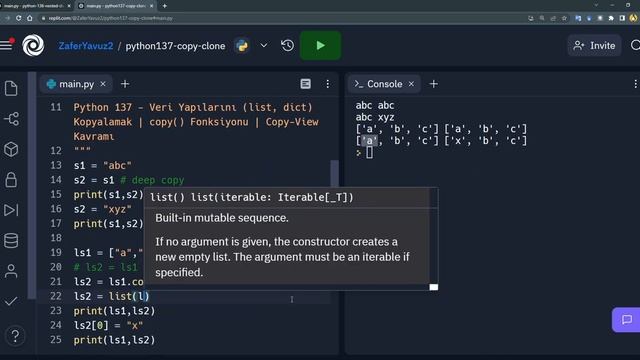Go to browser home page

(30, 18)
